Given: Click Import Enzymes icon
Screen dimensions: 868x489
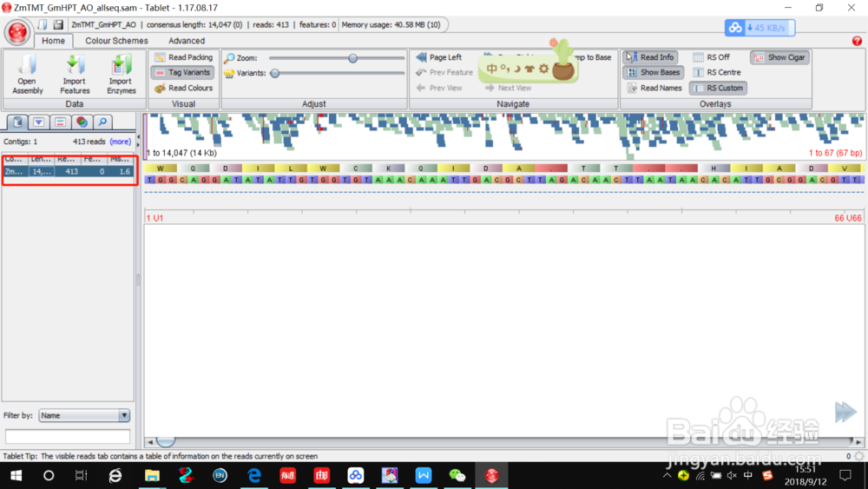Looking at the screenshot, I should coord(122,74).
